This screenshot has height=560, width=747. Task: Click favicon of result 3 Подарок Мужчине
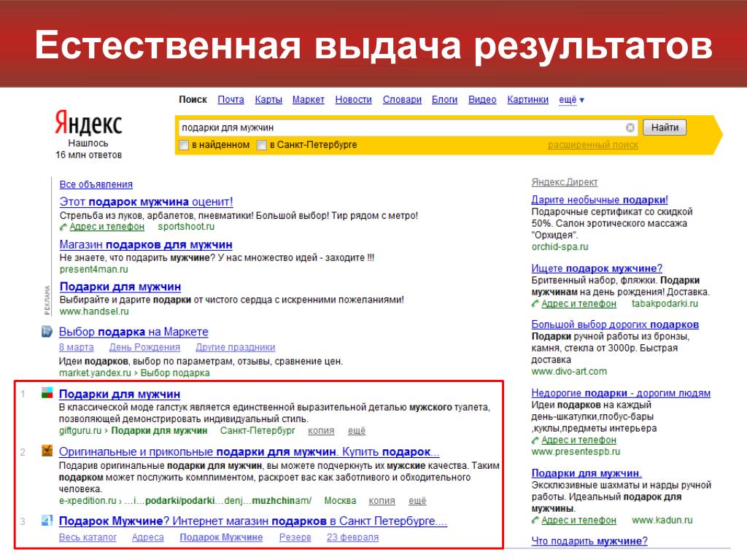[47, 520]
